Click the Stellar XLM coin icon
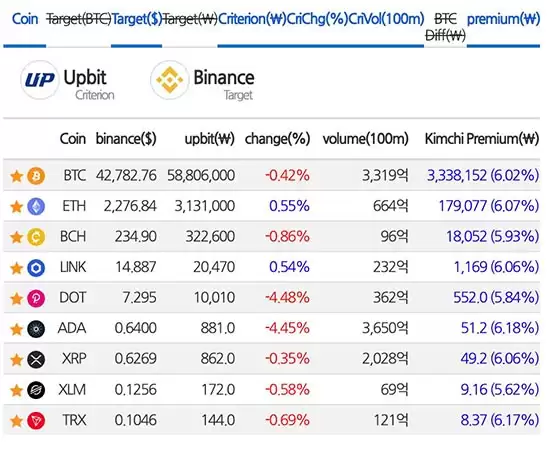 pos(36,390)
